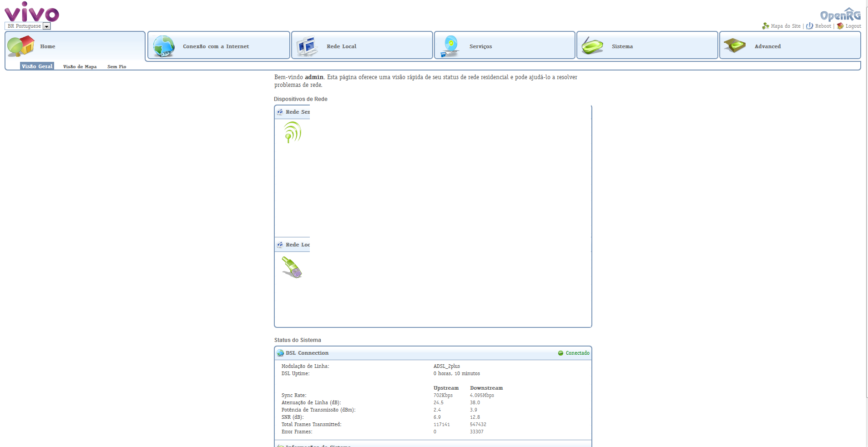Click the ADSL_2plus modulation value
The height and width of the screenshot is (447, 868).
(447, 367)
